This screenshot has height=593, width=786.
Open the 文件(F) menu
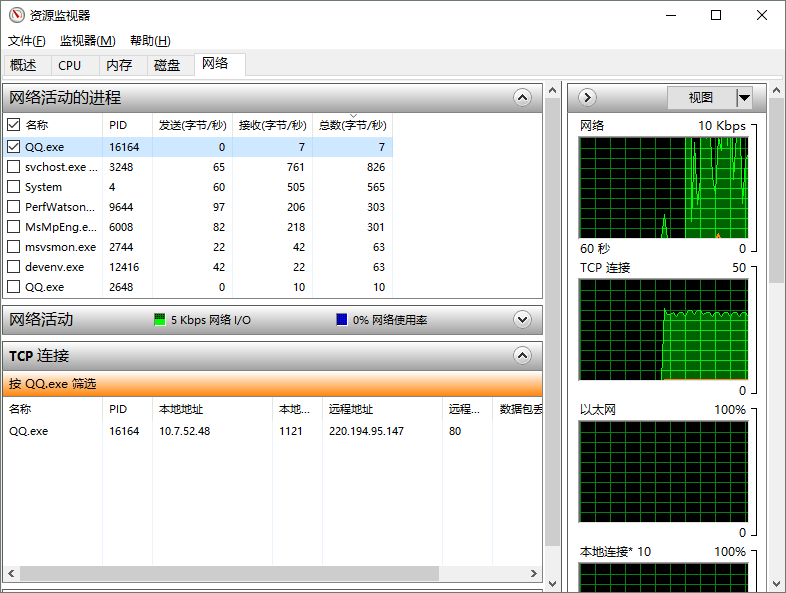point(27,41)
